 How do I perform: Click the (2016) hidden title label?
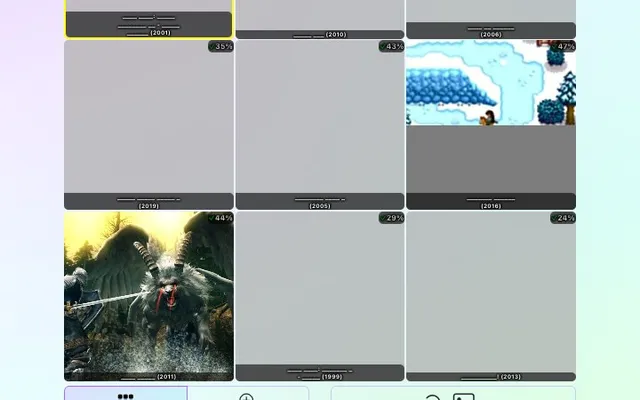(x=491, y=202)
